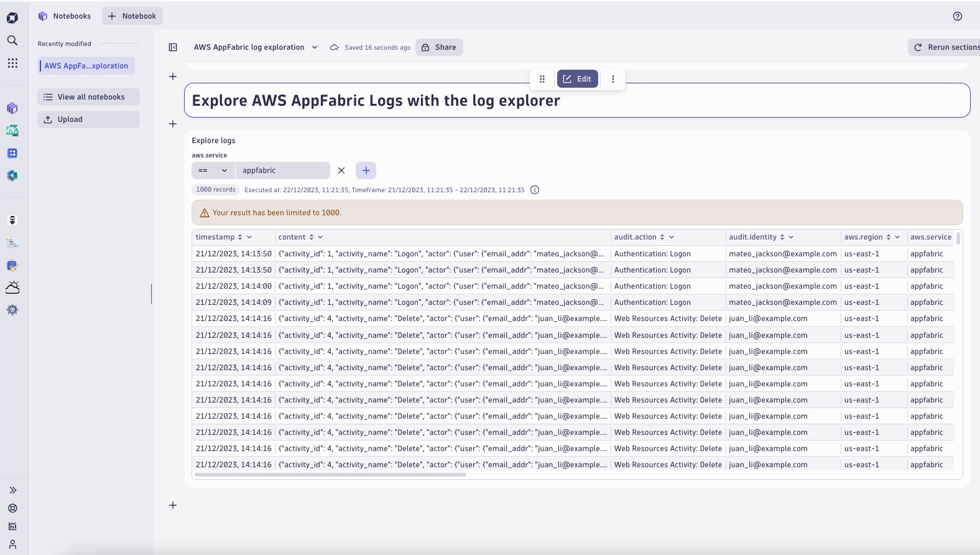Click the drag handle on the section toolbar
This screenshot has width=980, height=555.
click(x=542, y=79)
